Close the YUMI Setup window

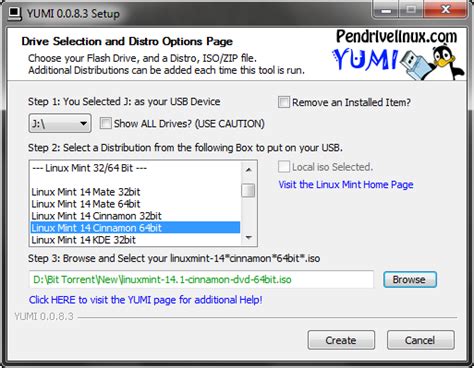446,10
